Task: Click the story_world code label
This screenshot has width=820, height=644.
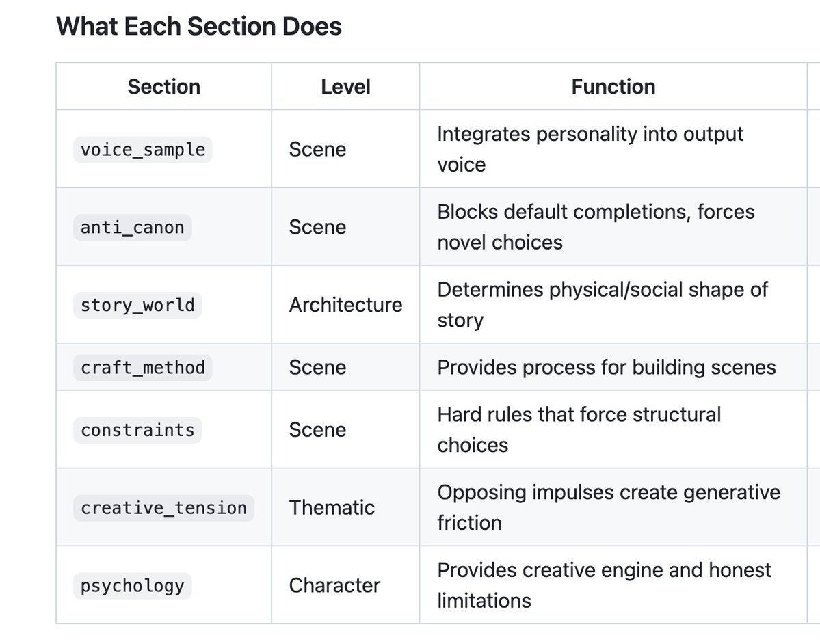Action: coord(137,305)
